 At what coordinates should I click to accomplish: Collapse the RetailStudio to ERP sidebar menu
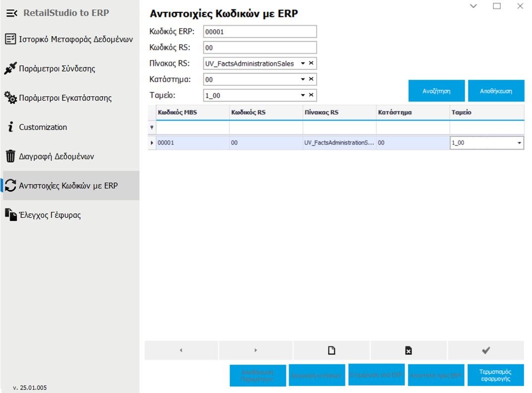pos(11,13)
